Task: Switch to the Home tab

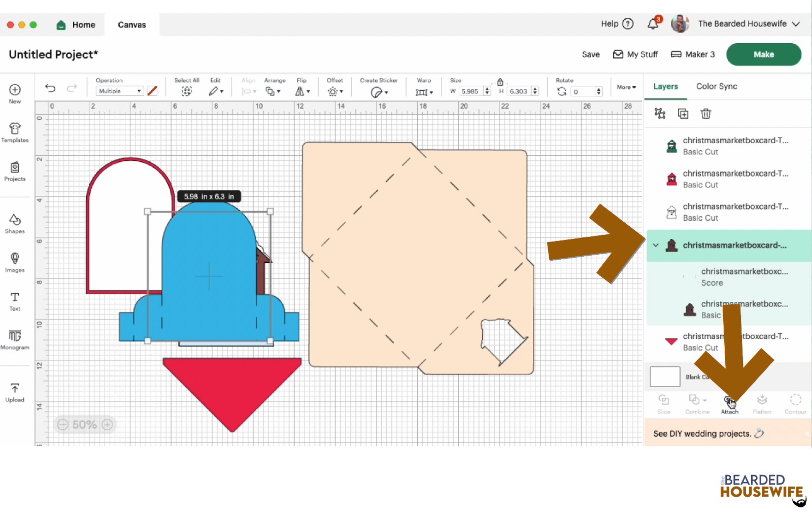Action: pyautogui.click(x=76, y=24)
